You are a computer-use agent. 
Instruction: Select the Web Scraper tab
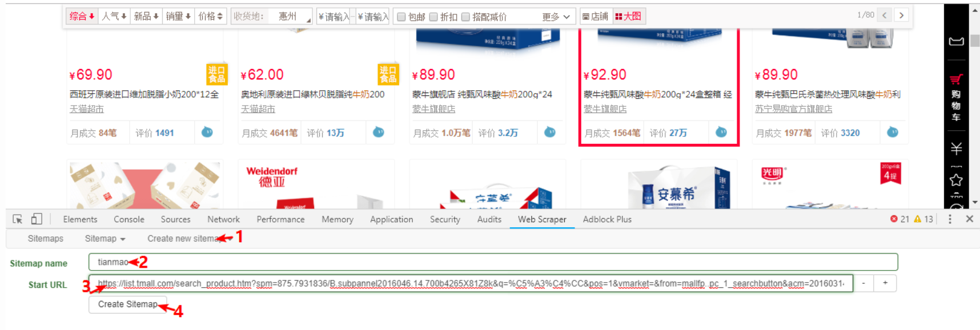click(542, 219)
